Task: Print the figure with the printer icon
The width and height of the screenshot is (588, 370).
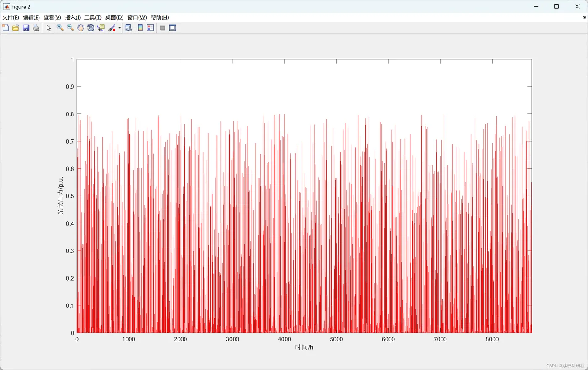Action: coord(36,28)
